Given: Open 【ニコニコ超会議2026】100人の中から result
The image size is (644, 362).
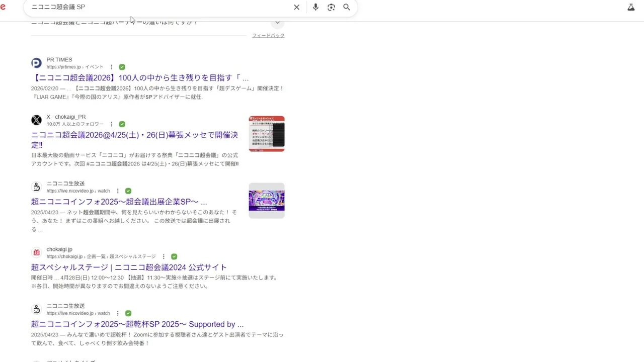Looking at the screenshot, I should [140, 78].
